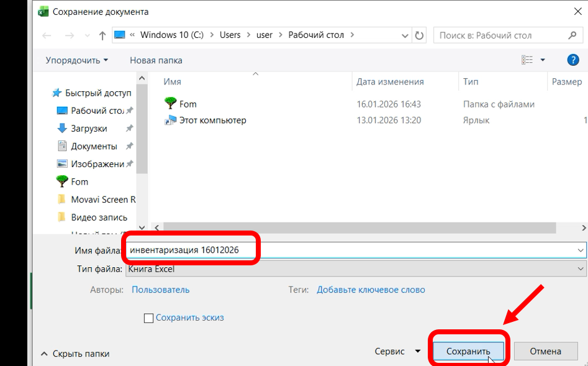Click Excel icon in dialog title bar
The height and width of the screenshot is (366, 588).
(x=43, y=12)
